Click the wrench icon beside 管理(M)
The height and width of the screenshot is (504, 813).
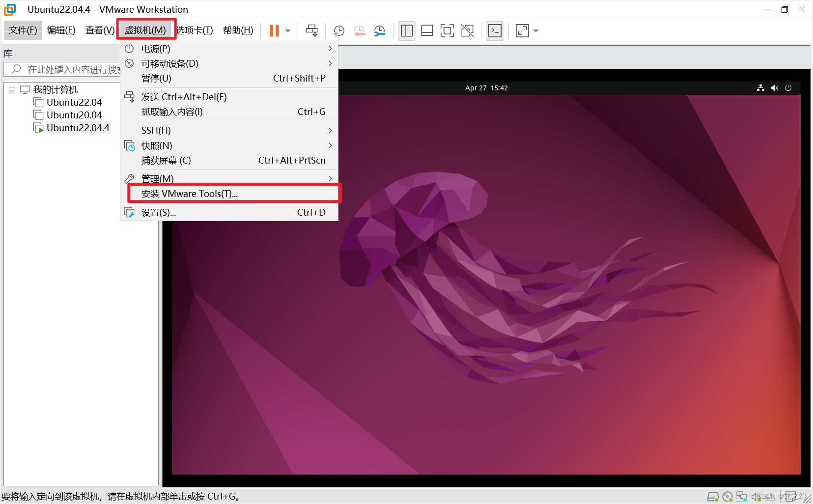pyautogui.click(x=129, y=178)
